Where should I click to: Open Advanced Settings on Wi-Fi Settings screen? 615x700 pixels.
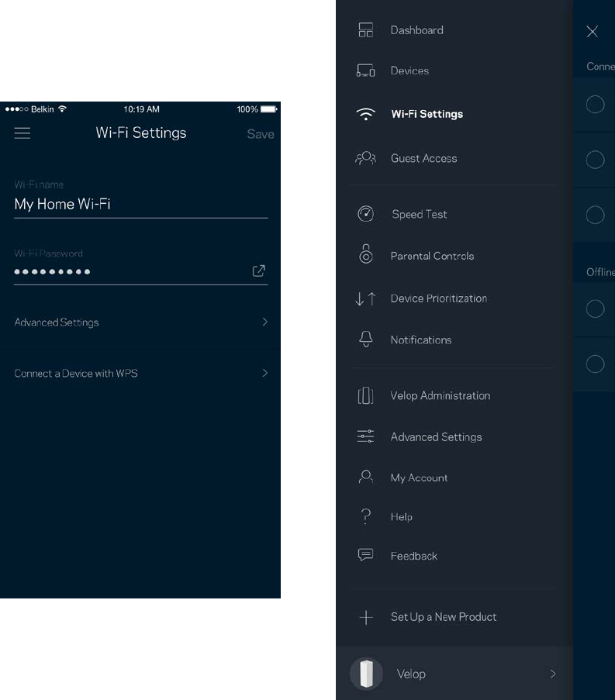coord(140,322)
